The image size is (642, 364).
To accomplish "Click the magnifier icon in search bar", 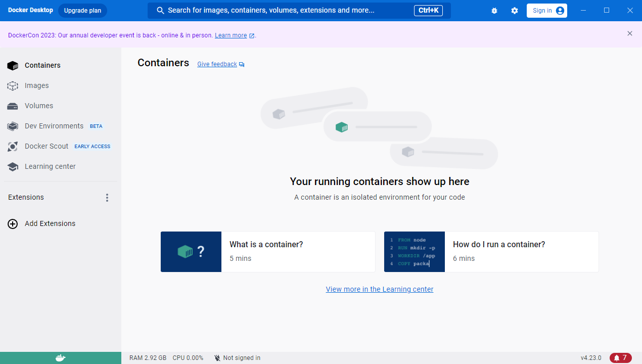I will (161, 10).
